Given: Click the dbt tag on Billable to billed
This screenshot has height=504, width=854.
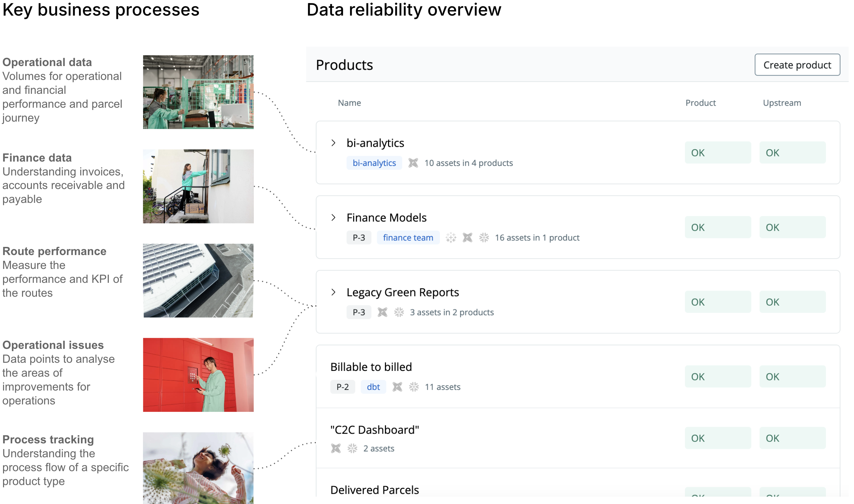Looking at the screenshot, I should pos(373,387).
